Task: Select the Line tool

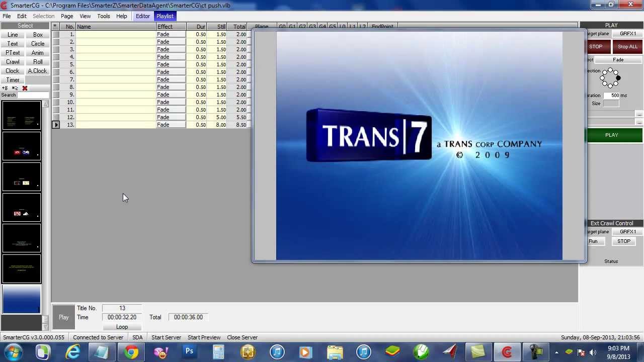Action: [x=13, y=35]
